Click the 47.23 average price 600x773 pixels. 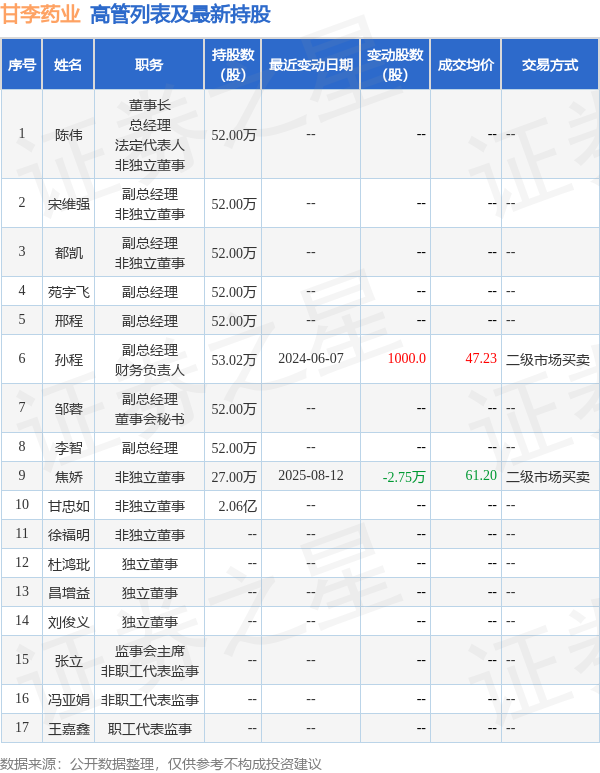point(481,358)
